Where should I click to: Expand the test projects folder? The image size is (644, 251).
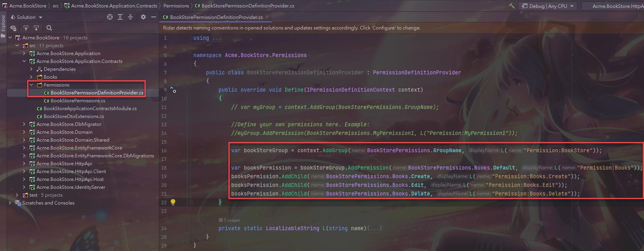(x=17, y=195)
